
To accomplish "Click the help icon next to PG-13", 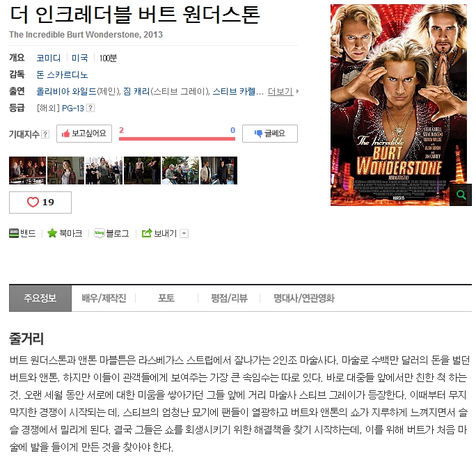I will point(90,108).
